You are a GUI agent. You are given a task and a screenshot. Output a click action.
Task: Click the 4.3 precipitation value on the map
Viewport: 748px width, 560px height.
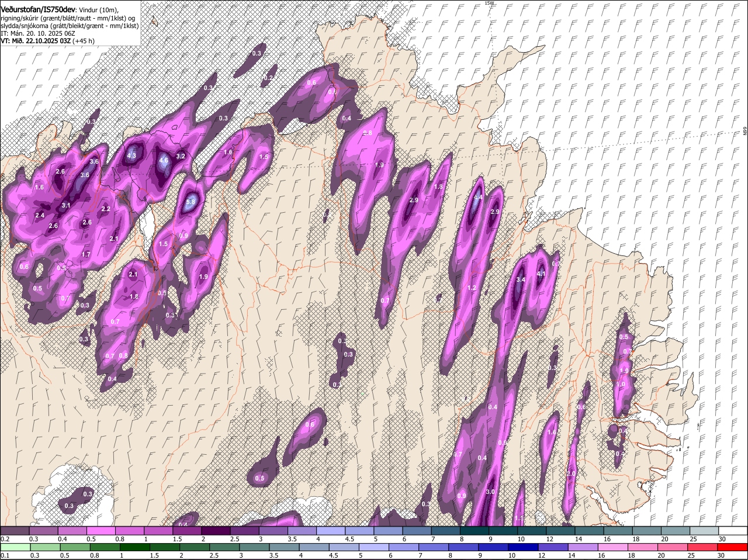(x=131, y=155)
